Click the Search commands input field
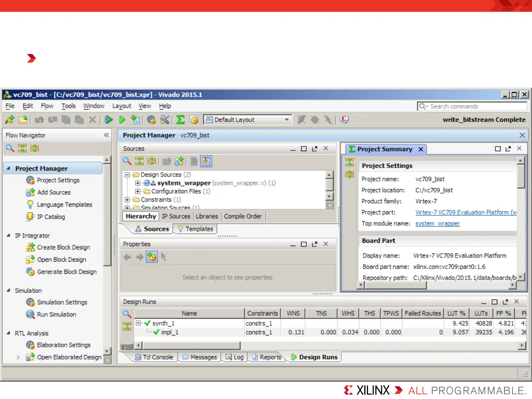The width and height of the screenshot is (532, 399). click(472, 106)
